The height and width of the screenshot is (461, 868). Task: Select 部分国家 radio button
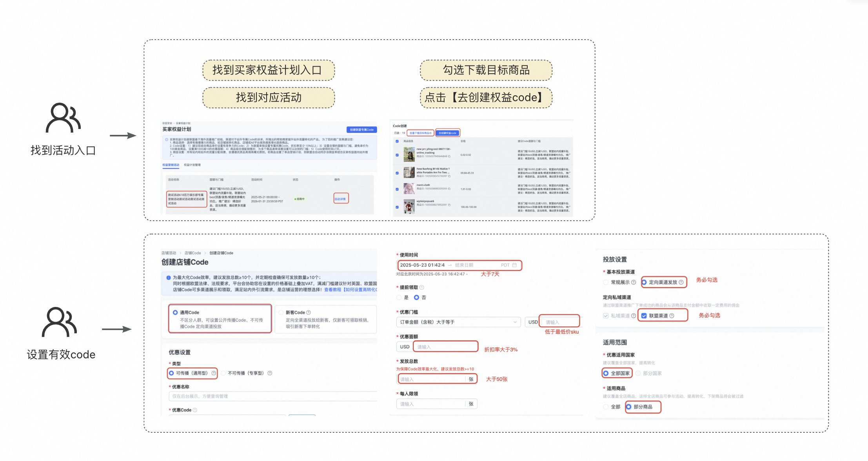pyautogui.click(x=638, y=373)
